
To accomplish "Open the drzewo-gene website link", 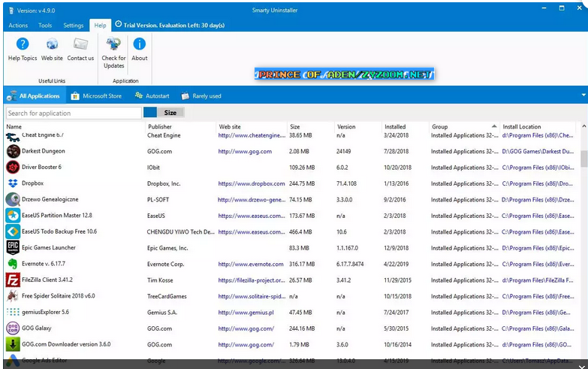I will click(x=252, y=200).
